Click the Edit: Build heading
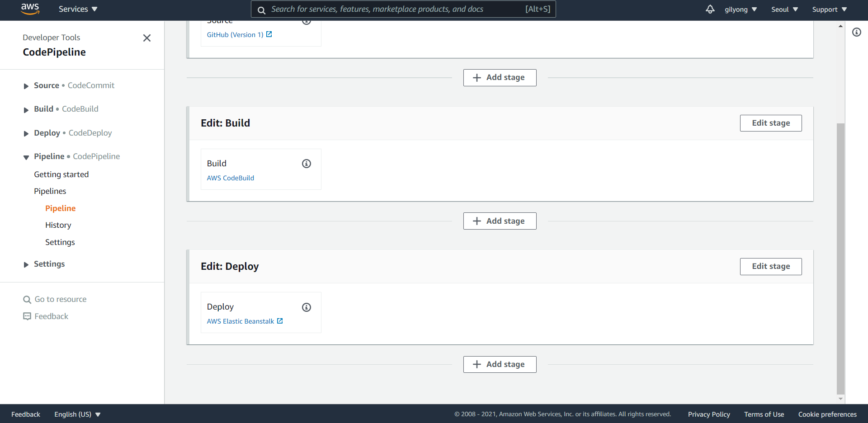This screenshot has width=868, height=423. coord(225,123)
